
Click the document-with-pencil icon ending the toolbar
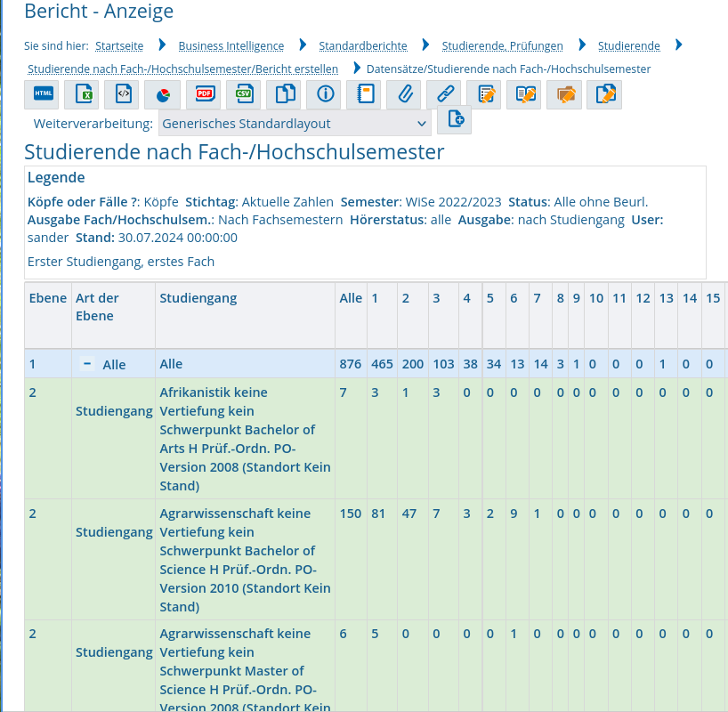point(604,94)
